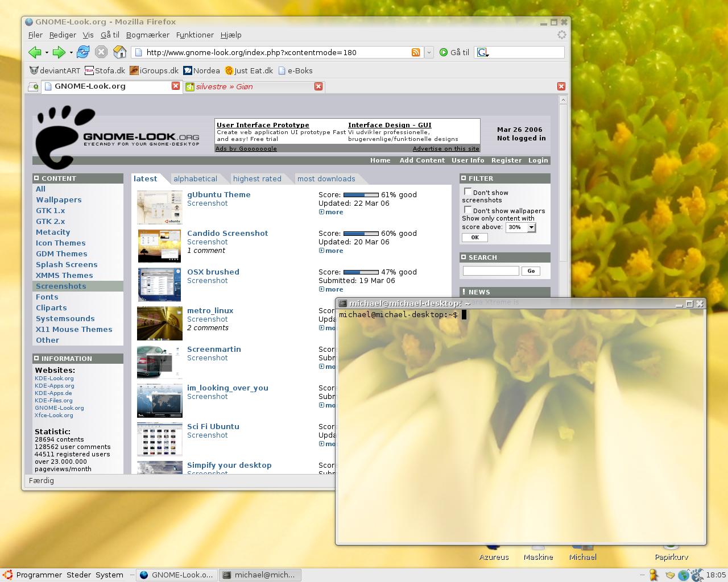Open the e-Boks bookmark
The width and height of the screenshot is (728, 582).
tap(295, 70)
